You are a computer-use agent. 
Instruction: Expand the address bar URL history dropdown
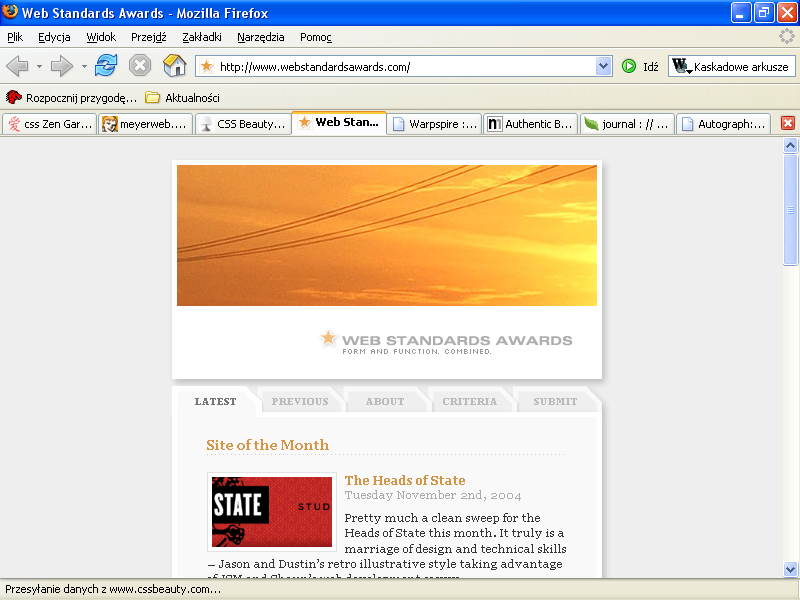pos(603,66)
